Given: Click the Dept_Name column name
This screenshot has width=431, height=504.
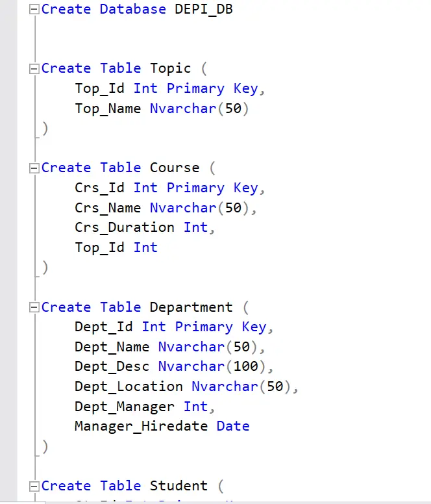Looking at the screenshot, I should tap(112, 347).
